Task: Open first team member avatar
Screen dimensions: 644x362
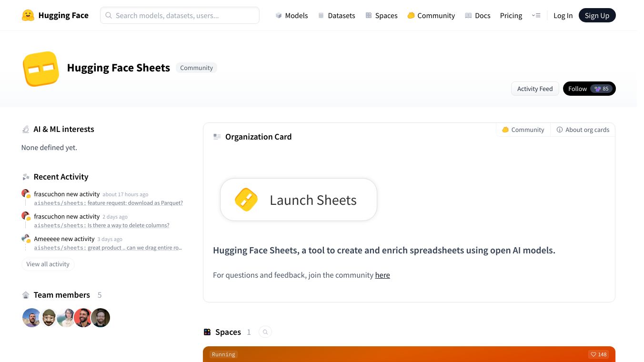Action: [x=31, y=318]
